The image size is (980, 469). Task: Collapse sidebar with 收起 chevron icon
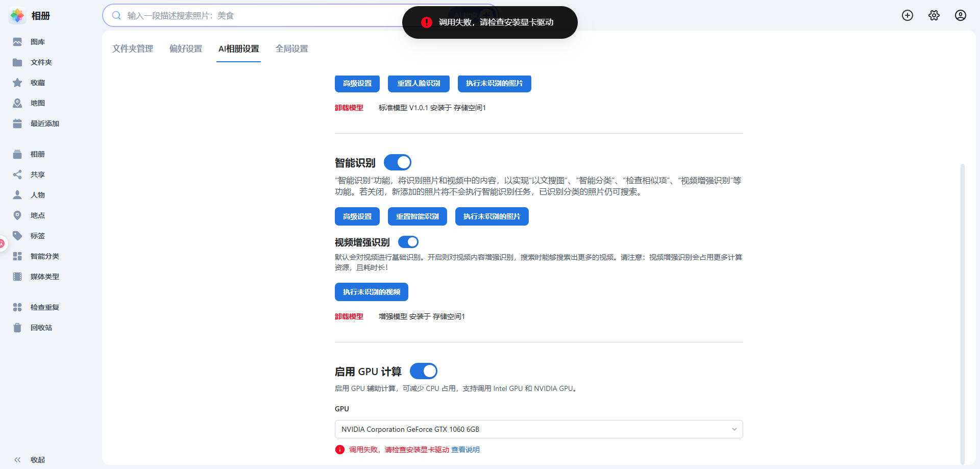pyautogui.click(x=17, y=460)
